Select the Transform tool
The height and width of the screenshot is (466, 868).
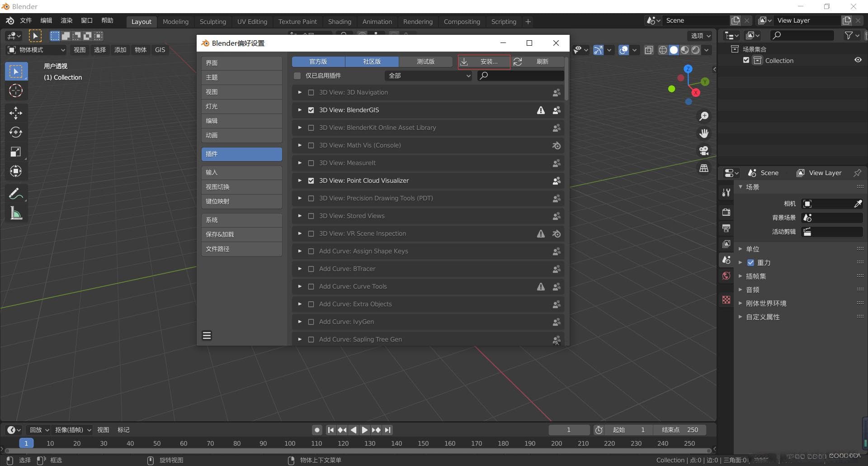pos(16,171)
